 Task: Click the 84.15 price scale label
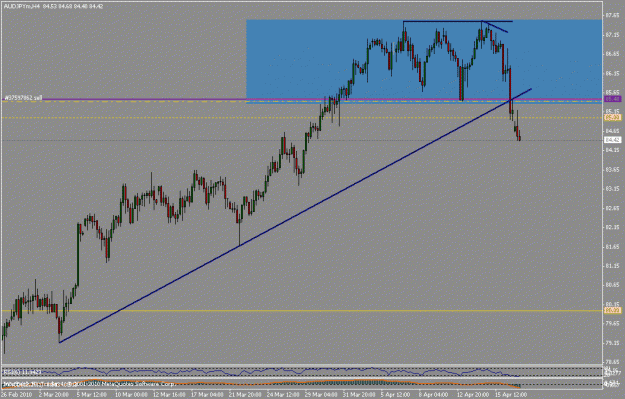612,150
